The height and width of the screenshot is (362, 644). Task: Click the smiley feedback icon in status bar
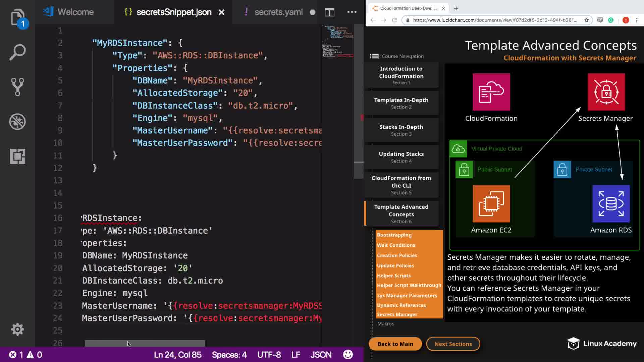pos(348,355)
